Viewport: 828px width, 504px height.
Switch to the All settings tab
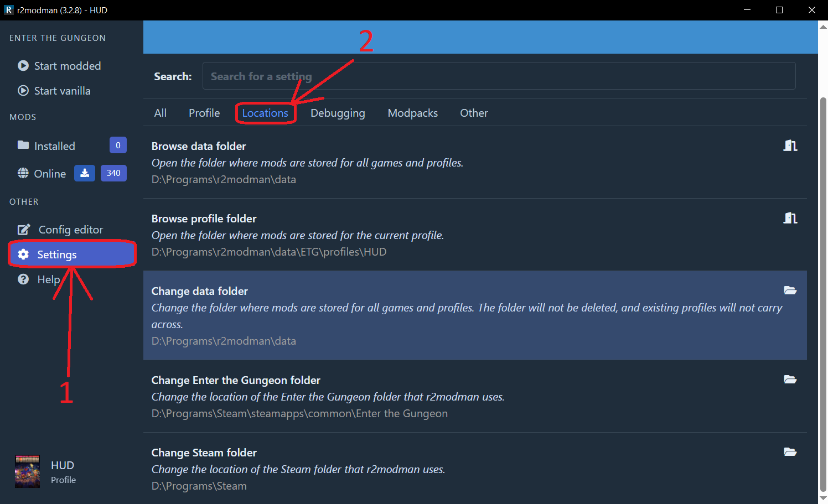pos(161,113)
